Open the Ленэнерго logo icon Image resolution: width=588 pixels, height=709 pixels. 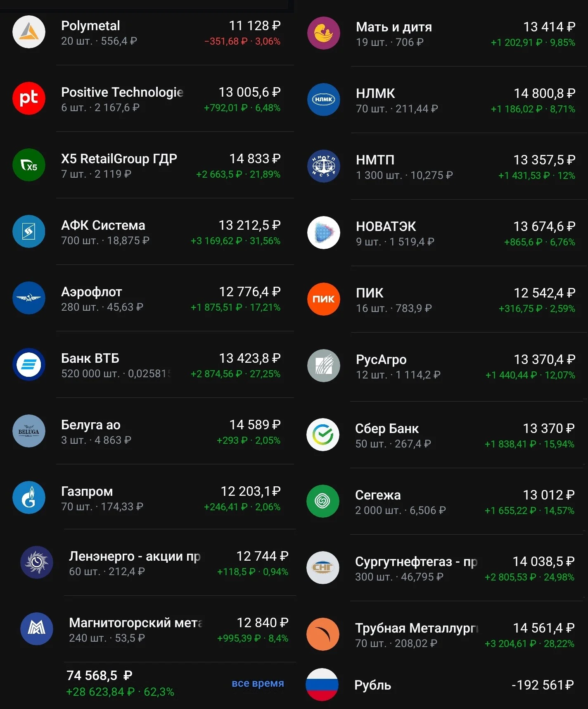pos(37,562)
